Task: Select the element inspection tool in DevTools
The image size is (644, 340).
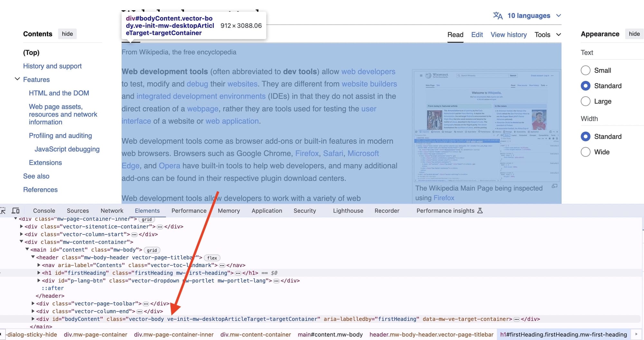Action: (x=3, y=210)
